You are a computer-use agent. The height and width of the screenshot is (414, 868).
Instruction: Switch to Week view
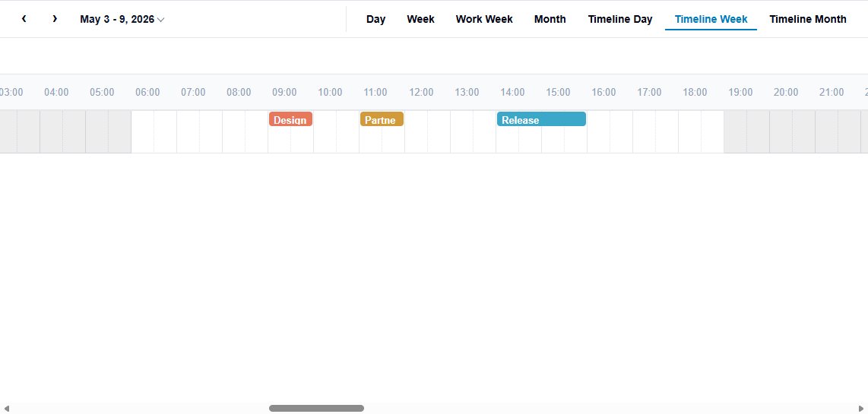[421, 20]
